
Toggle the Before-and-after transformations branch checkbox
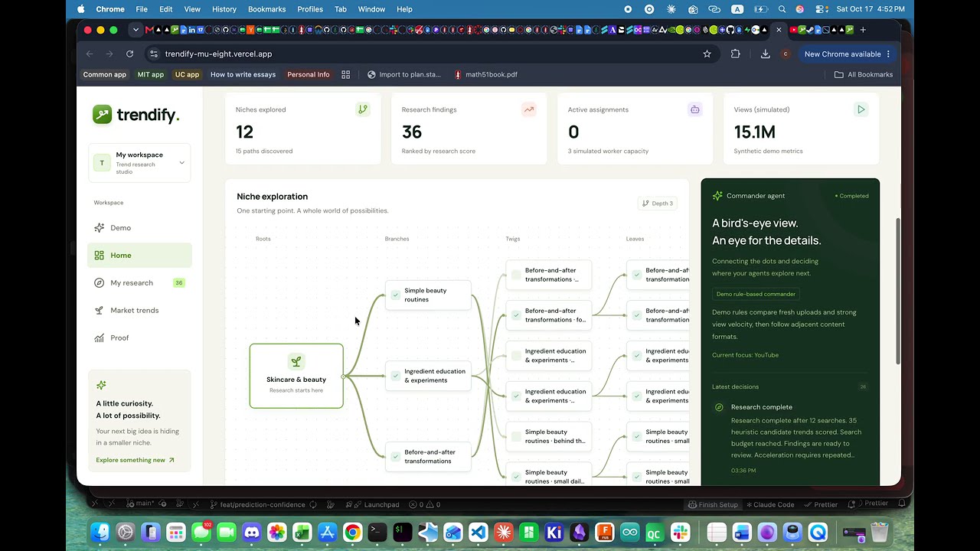pyautogui.click(x=396, y=456)
